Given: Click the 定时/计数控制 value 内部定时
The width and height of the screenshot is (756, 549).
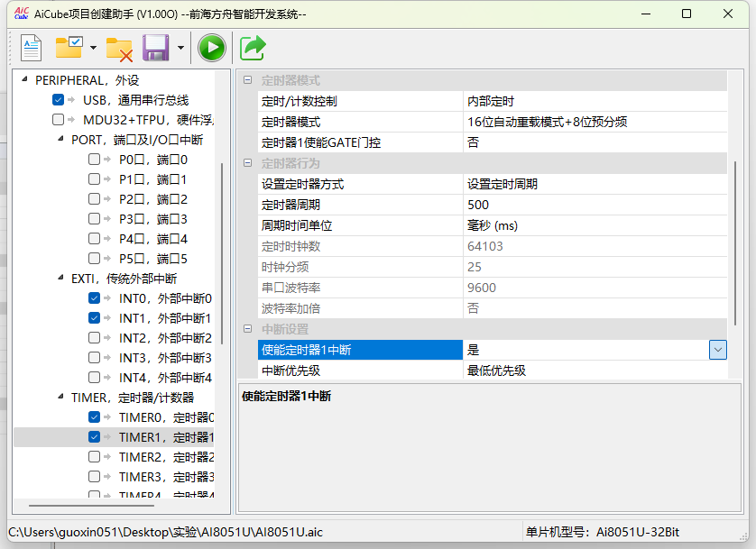Looking at the screenshot, I should tap(595, 101).
